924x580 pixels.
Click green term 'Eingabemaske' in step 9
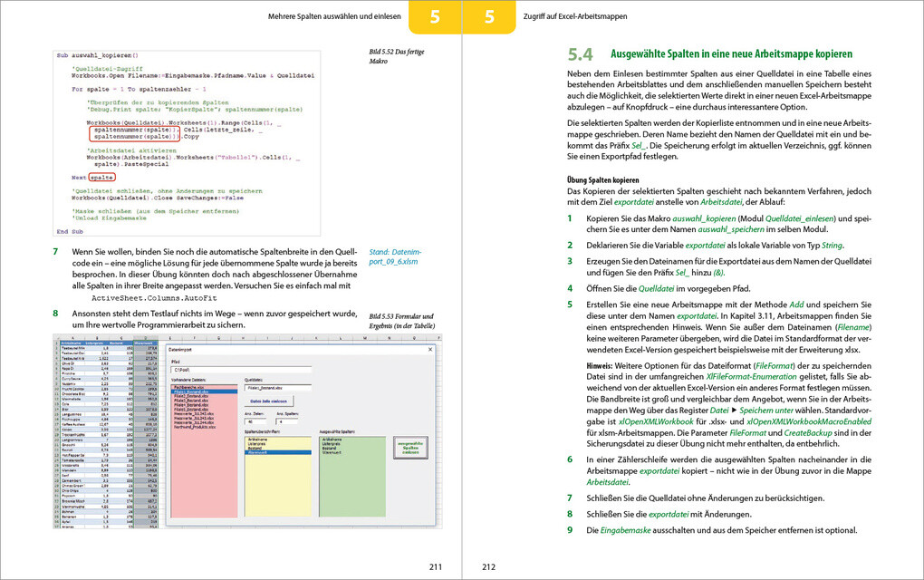coord(625,530)
